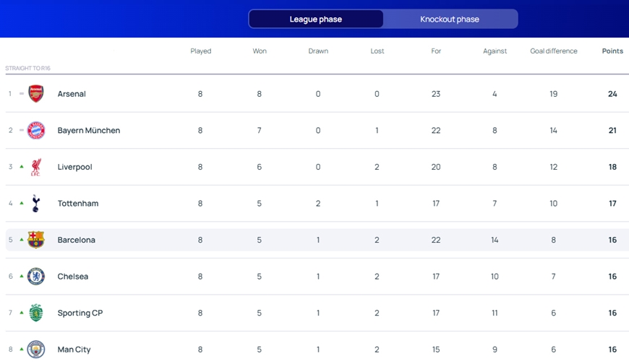
Task: Switch to the League phase tab
Action: (316, 19)
